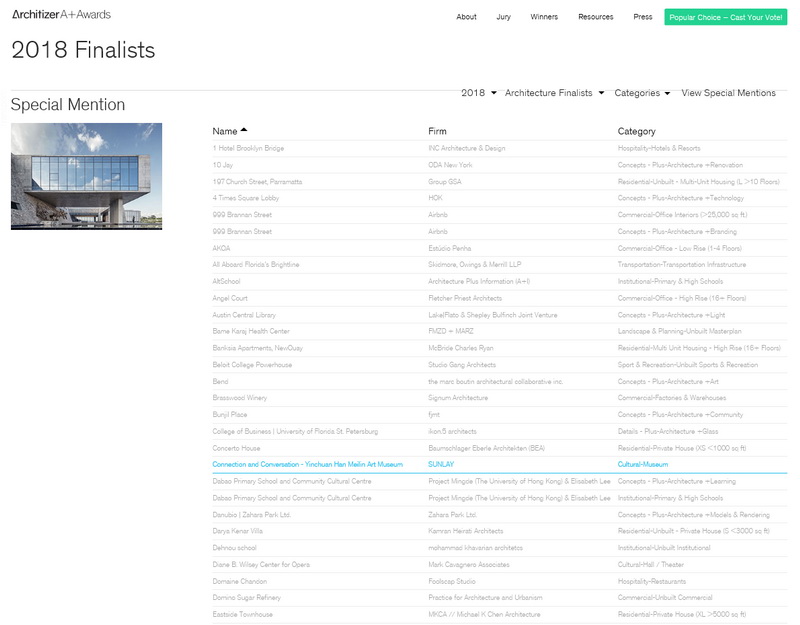Click INC Architecture & Design firm
This screenshot has width=800, height=625.
(466, 148)
